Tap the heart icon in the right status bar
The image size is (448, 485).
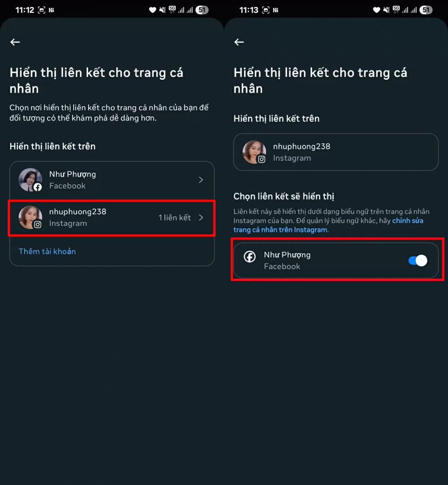pos(376,10)
